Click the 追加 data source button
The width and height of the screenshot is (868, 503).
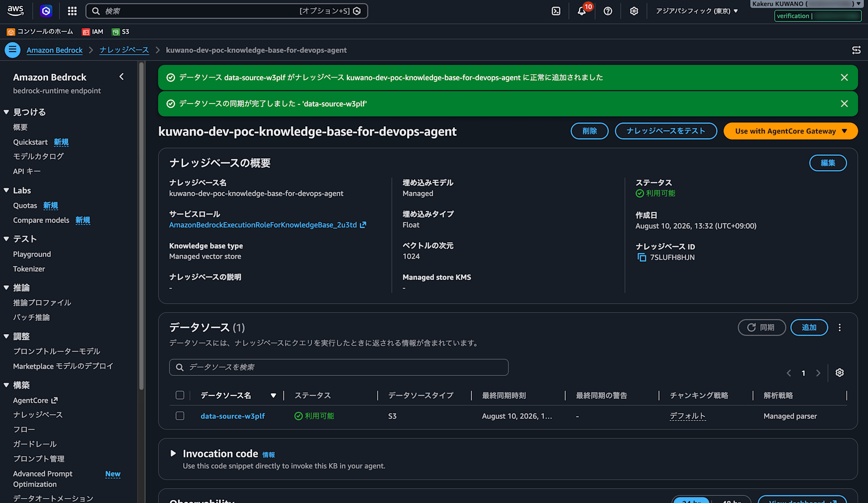tap(809, 328)
